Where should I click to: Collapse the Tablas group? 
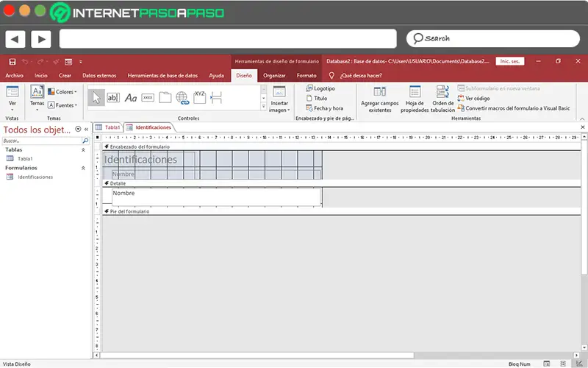pos(83,150)
